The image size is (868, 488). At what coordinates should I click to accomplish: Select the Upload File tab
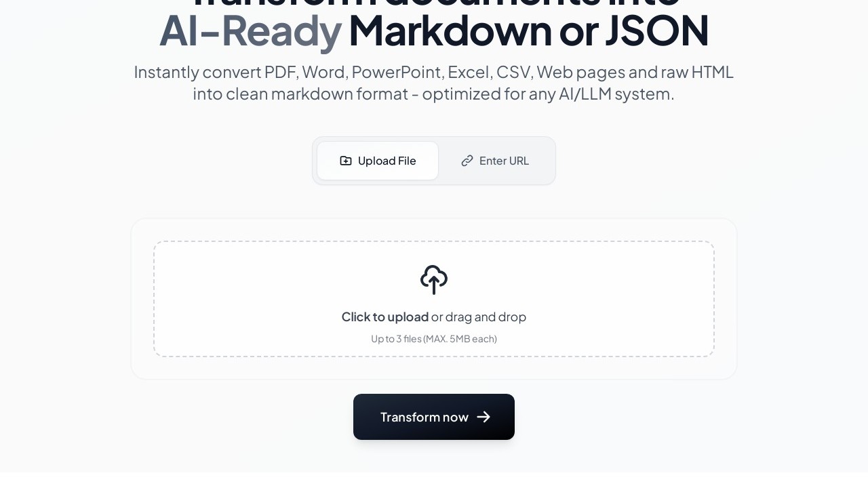point(378,161)
